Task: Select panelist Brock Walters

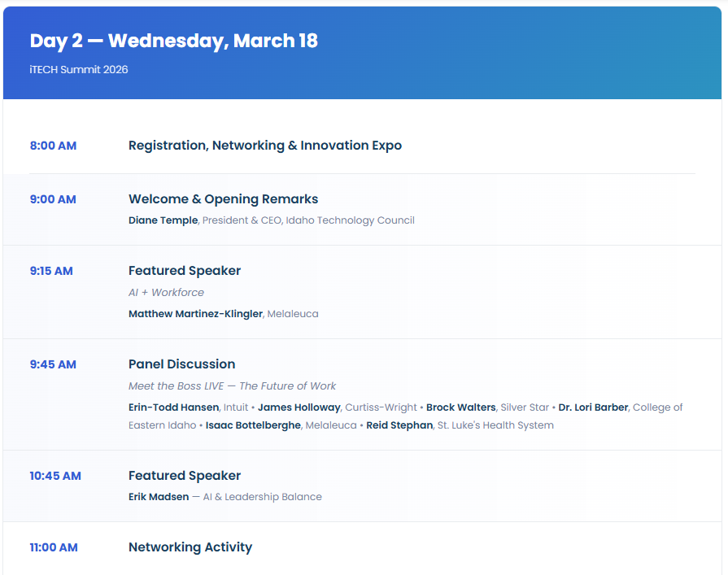Action: pos(460,407)
